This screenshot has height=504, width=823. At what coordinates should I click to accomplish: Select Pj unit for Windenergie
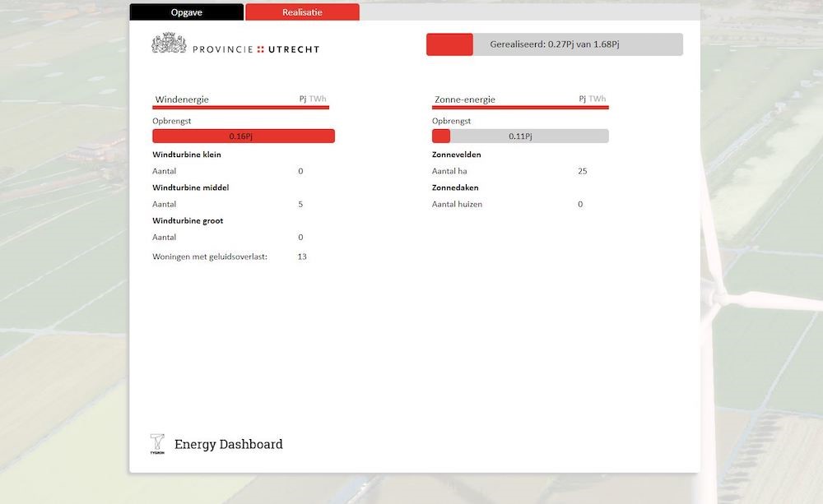coord(303,99)
